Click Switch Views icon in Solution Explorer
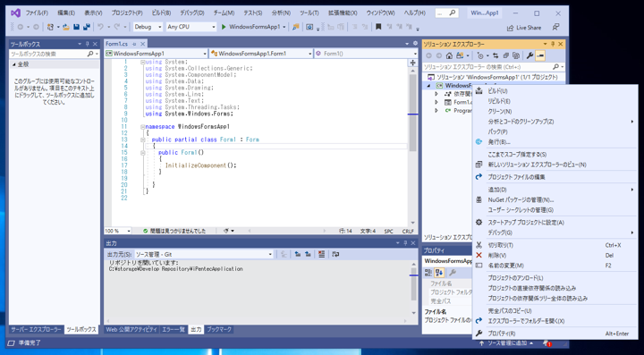644x355 pixels. coord(460,55)
